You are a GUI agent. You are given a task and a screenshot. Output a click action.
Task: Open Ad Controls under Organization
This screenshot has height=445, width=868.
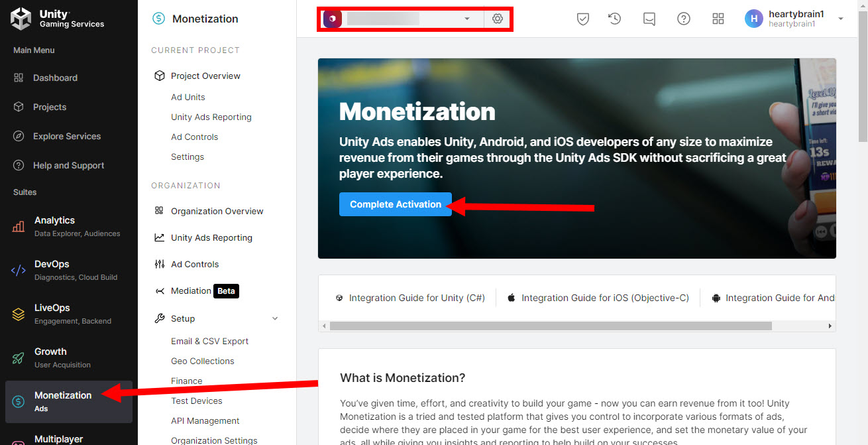(195, 264)
